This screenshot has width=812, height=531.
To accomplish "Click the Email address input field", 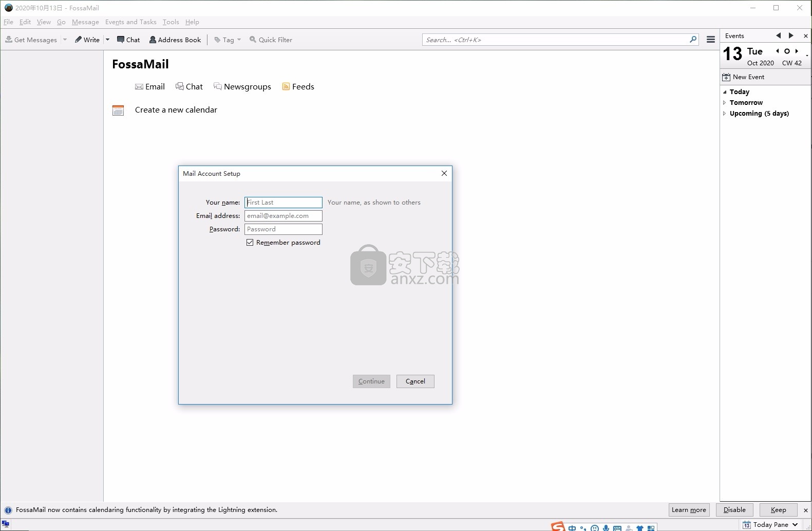I will point(284,216).
